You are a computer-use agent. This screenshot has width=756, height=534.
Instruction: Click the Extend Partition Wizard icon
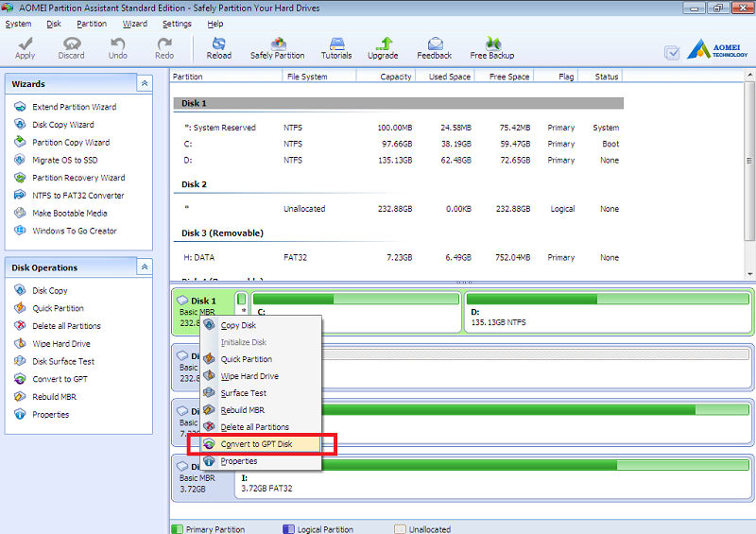tap(20, 107)
